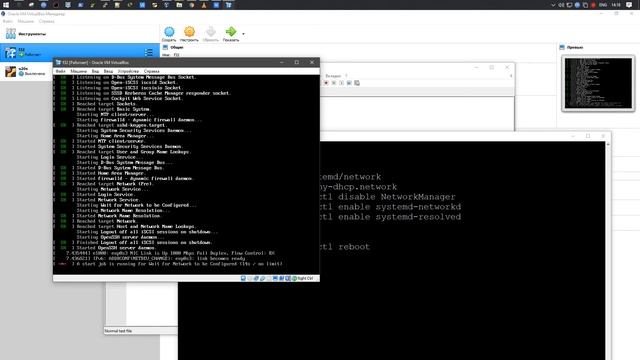The width and height of the screenshot is (640, 360).
Task: Click the Настроить (Settings) gear icon
Action: pos(189,32)
